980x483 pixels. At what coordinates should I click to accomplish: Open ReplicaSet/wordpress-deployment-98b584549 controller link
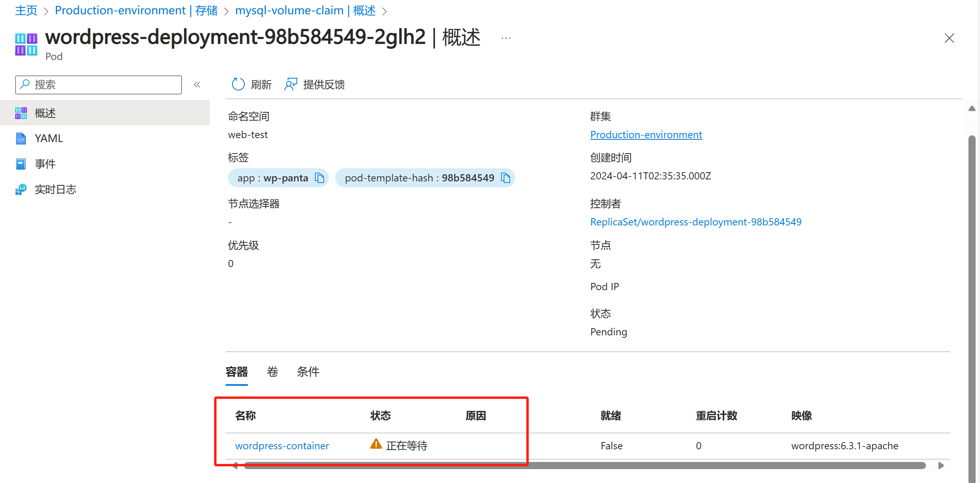[x=696, y=222]
